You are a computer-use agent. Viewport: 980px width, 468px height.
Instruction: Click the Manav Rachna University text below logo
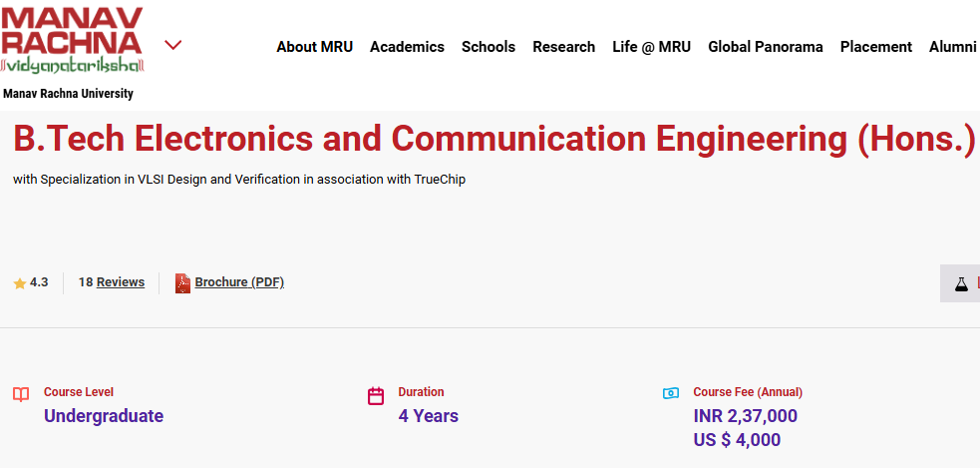click(x=68, y=94)
